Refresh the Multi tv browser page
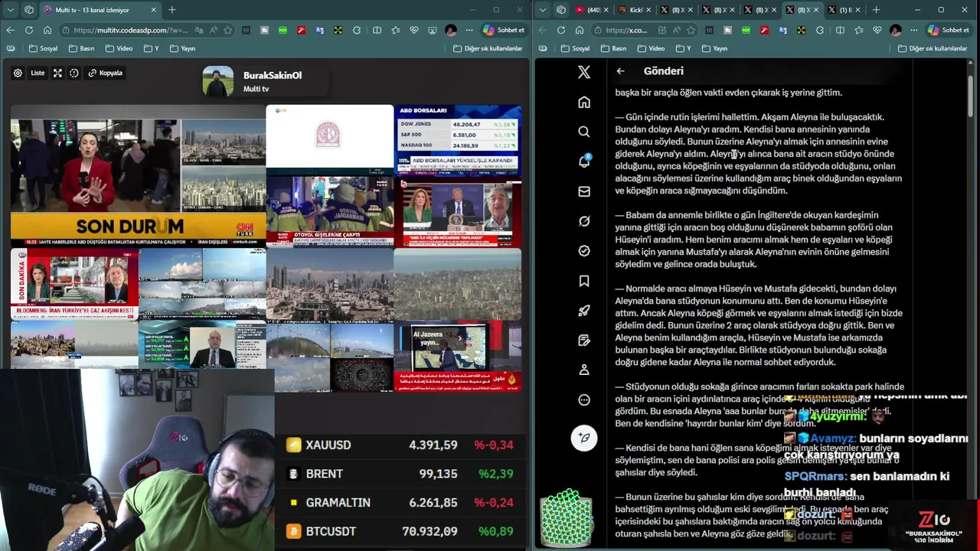The image size is (980, 551). (x=29, y=30)
